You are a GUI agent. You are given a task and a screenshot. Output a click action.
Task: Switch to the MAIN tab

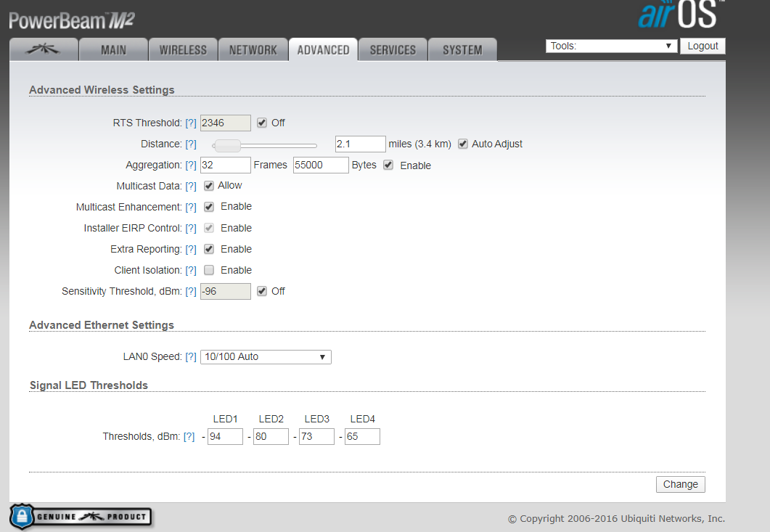pos(113,49)
